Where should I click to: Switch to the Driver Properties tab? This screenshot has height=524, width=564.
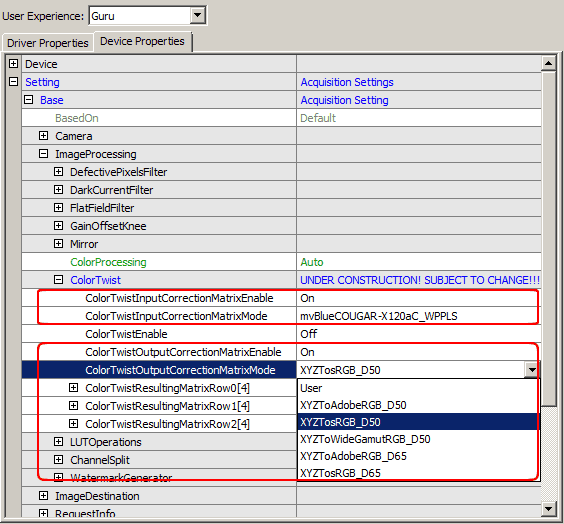(47, 43)
